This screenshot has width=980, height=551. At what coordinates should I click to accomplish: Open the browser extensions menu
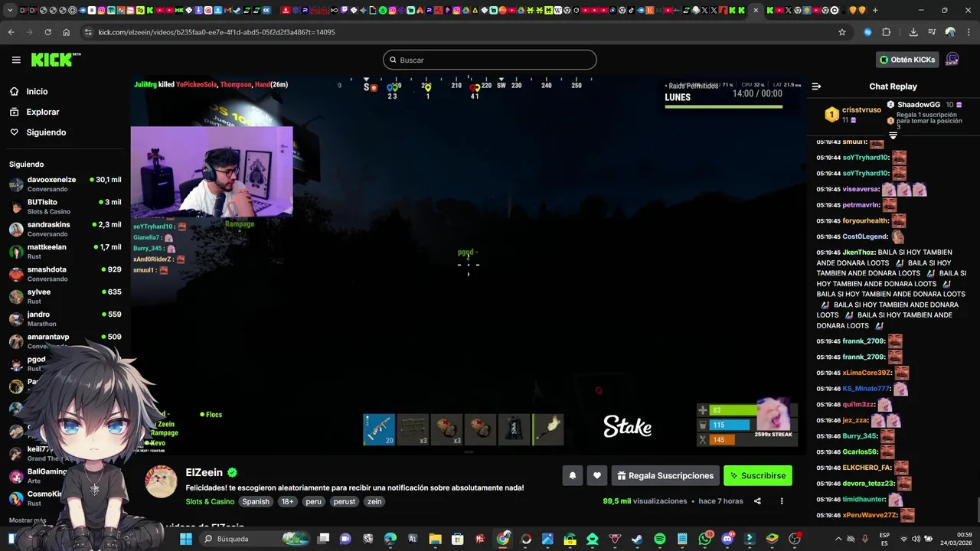(x=887, y=32)
